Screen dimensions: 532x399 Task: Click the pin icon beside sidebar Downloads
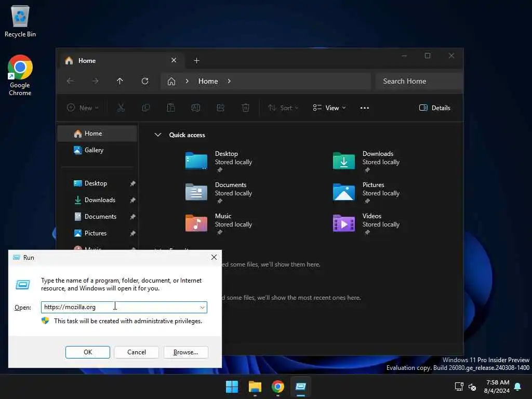tap(132, 200)
